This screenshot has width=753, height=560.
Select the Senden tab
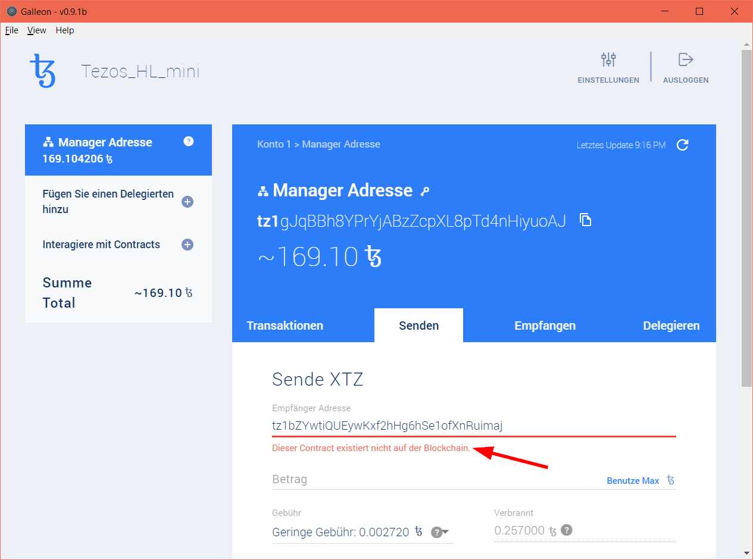(418, 326)
